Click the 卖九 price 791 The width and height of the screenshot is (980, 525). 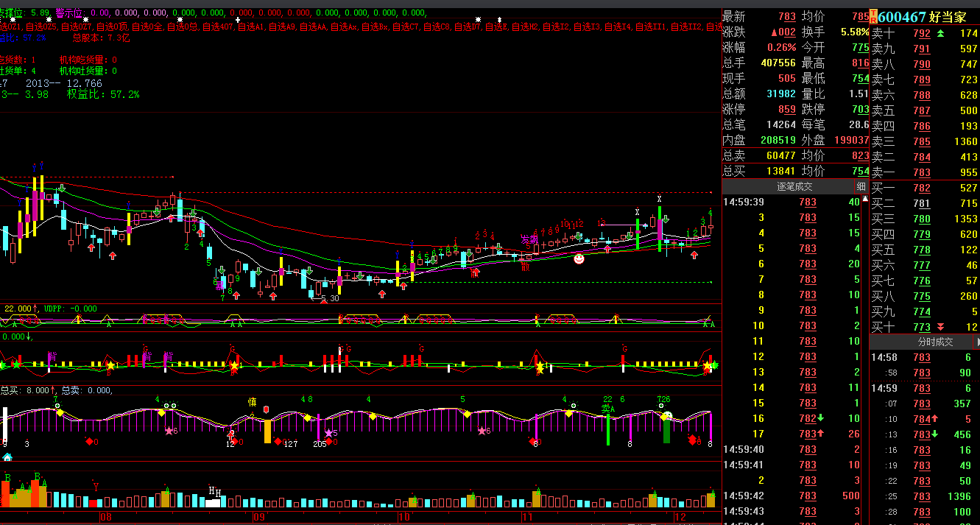(x=922, y=49)
